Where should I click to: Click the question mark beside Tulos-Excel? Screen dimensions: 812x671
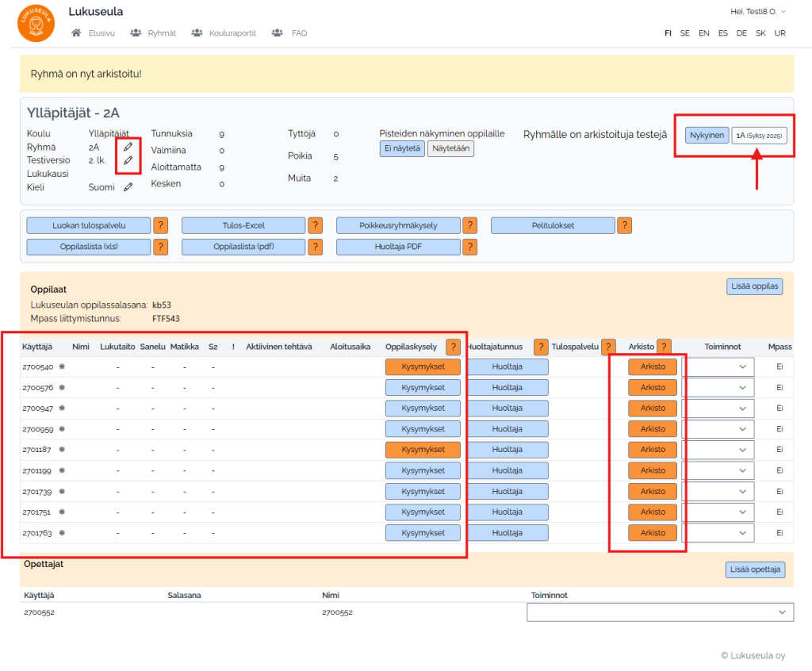(x=315, y=225)
